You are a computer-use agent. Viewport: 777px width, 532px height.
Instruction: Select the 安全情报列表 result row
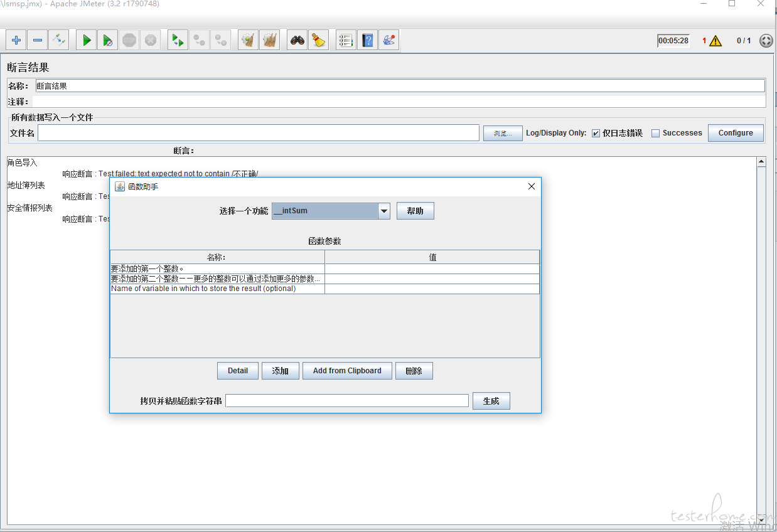point(30,208)
